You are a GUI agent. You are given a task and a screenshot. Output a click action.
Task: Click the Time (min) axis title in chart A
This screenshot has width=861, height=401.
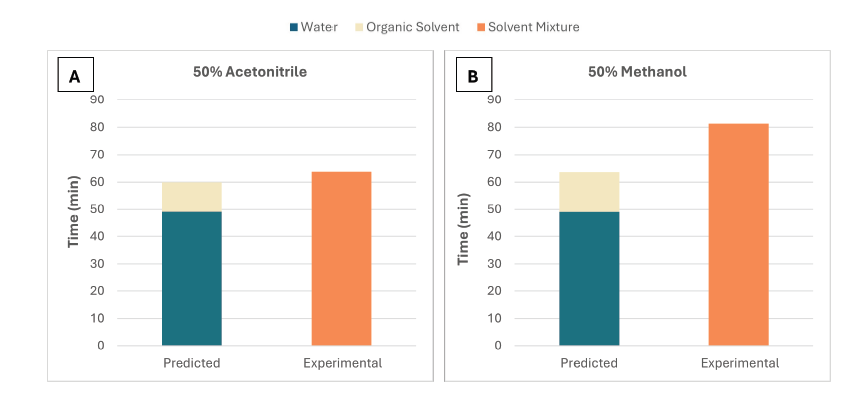tap(76, 222)
